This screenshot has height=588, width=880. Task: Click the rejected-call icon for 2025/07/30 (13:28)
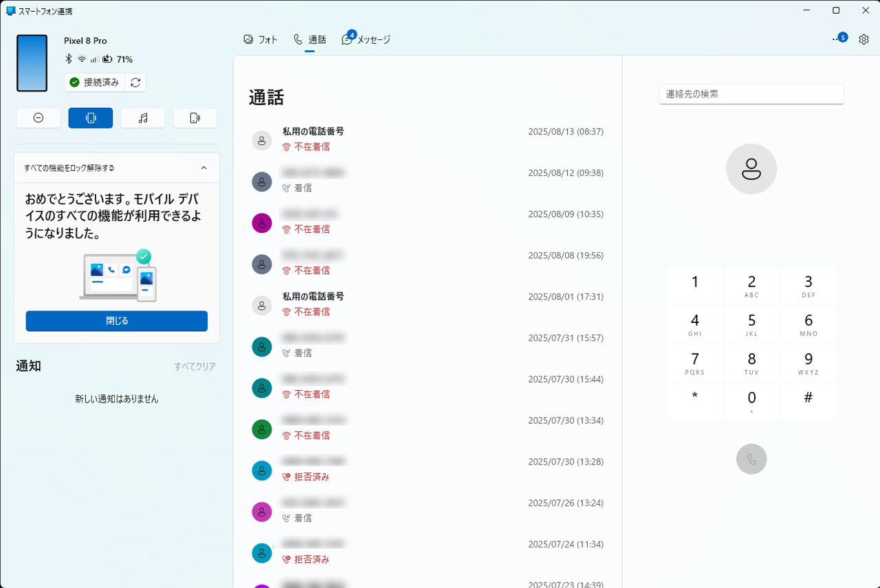(x=287, y=477)
